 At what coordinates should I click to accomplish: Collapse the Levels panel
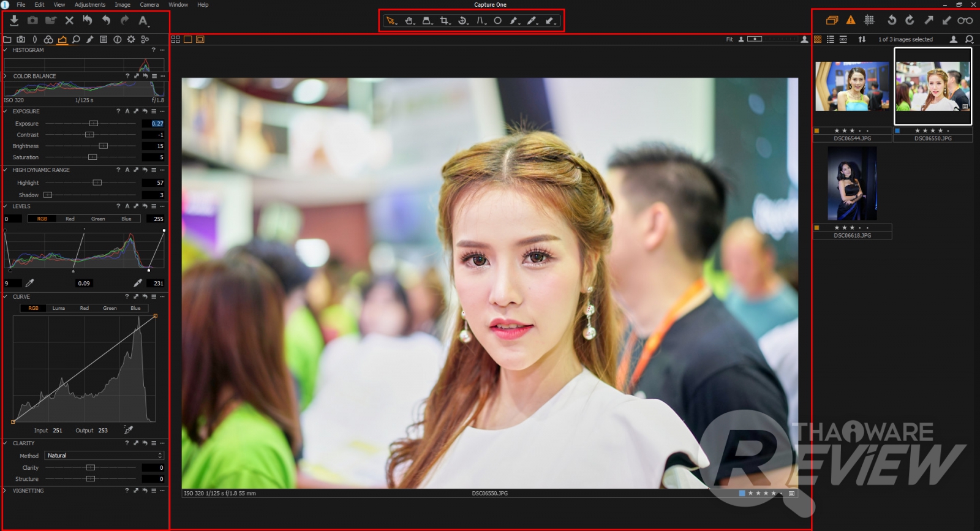[x=6, y=206]
